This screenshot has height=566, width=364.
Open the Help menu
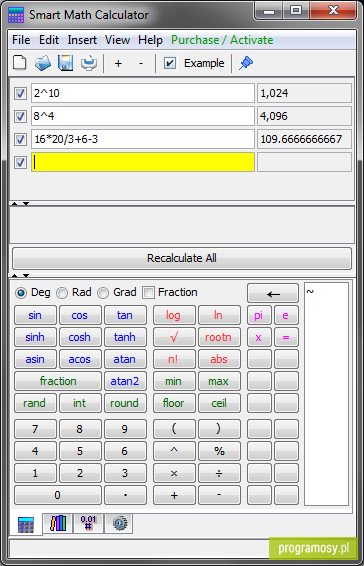(150, 40)
